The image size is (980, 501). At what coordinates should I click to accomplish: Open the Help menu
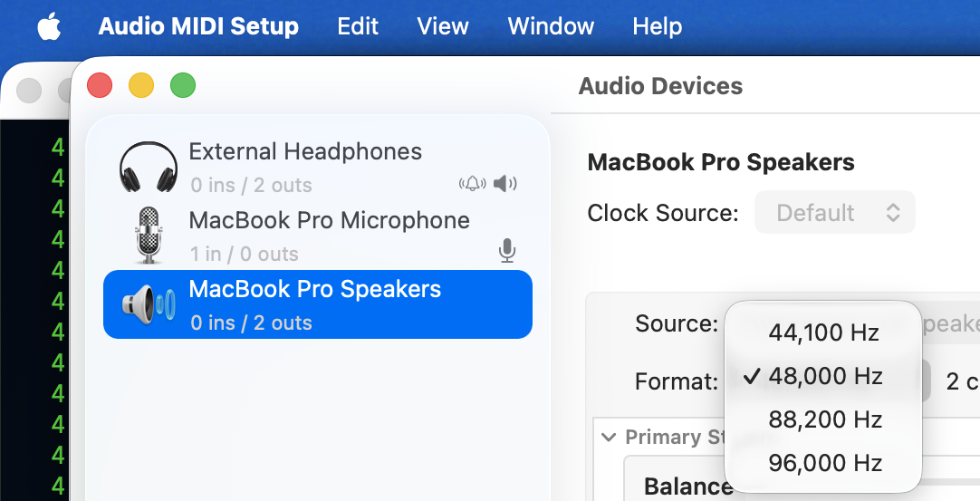(657, 27)
